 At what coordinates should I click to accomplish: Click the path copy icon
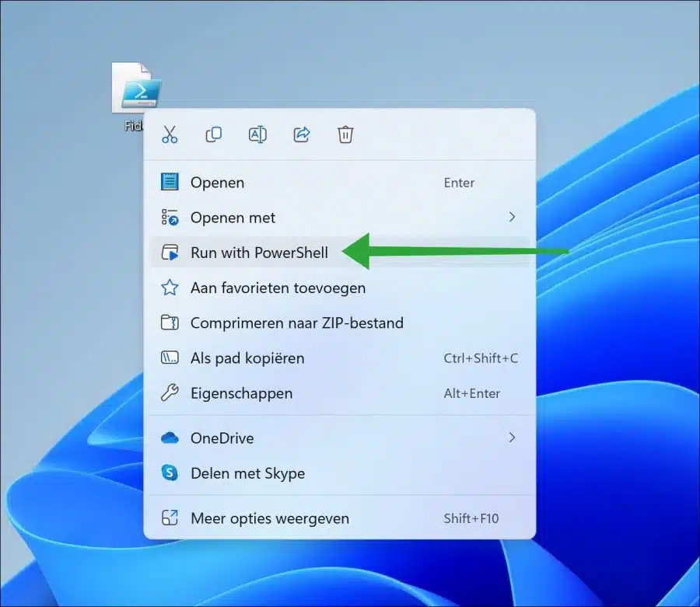pos(170,358)
